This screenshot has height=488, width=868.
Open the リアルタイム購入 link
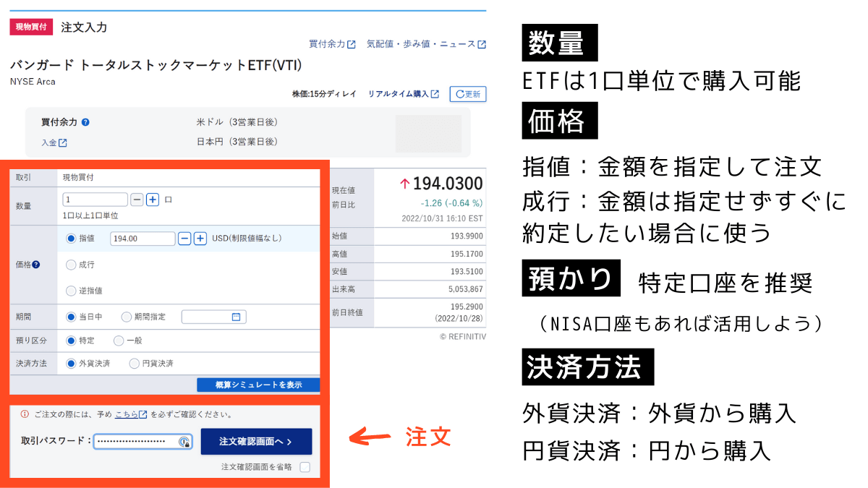pos(404,94)
